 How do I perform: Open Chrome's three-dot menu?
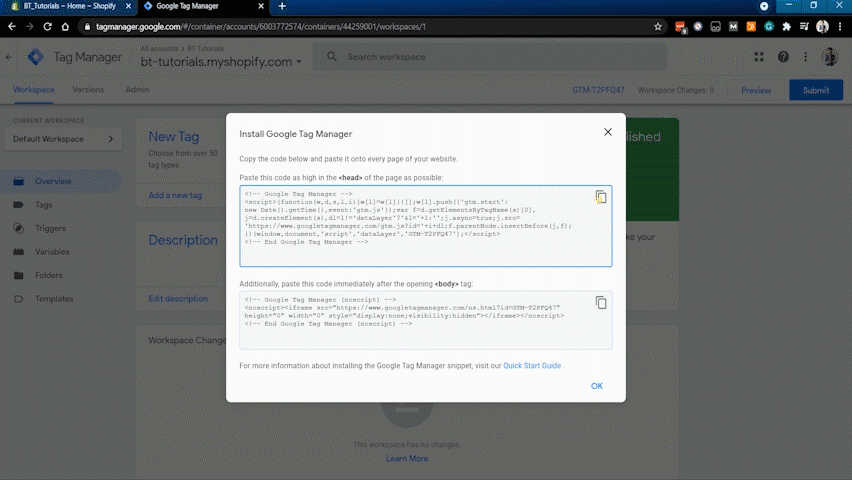click(840, 27)
